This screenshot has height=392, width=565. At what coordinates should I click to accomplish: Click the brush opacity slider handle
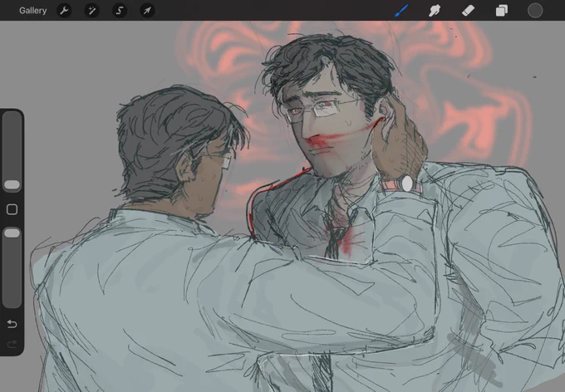tap(12, 233)
